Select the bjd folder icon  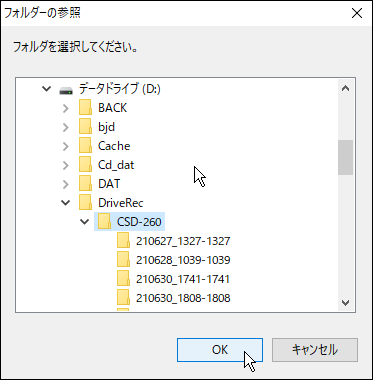85,127
